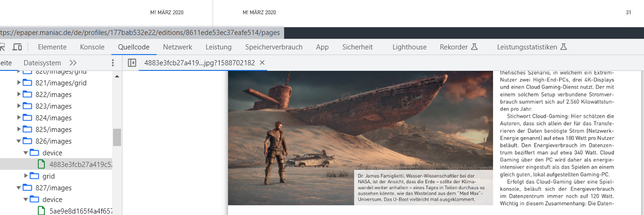
Task: Select the 826/images tree row label
Action: coord(53,141)
